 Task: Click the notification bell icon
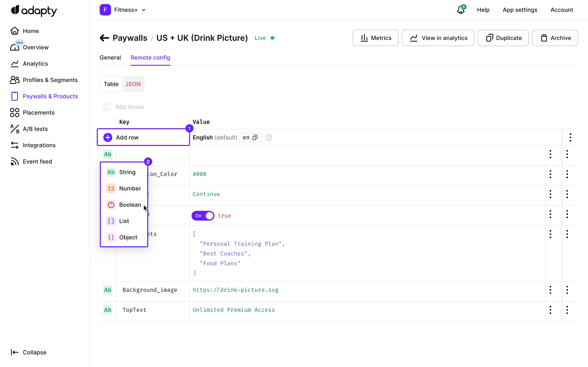[x=460, y=10]
